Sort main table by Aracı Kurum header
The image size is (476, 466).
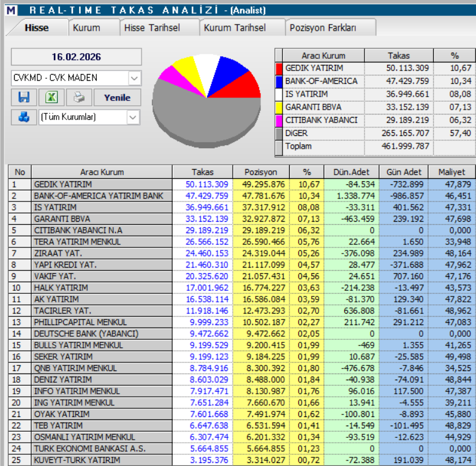pyautogui.click(x=102, y=172)
